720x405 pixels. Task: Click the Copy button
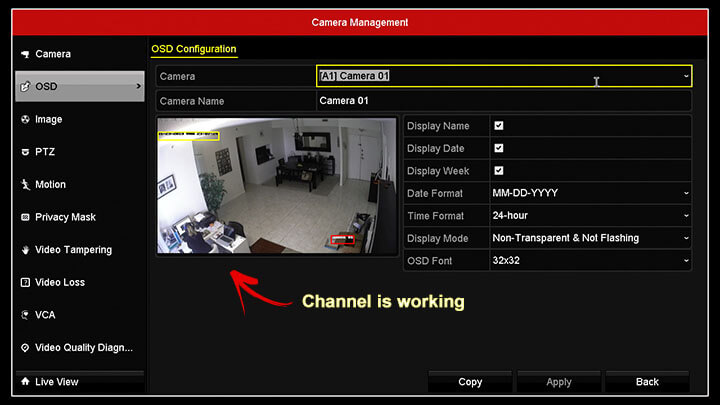[x=470, y=382]
